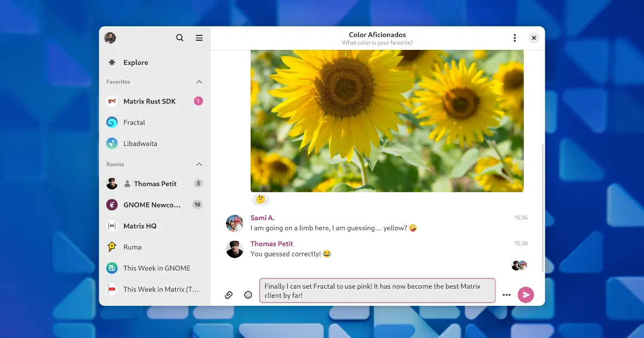Open the sunflower image preview

[386, 121]
